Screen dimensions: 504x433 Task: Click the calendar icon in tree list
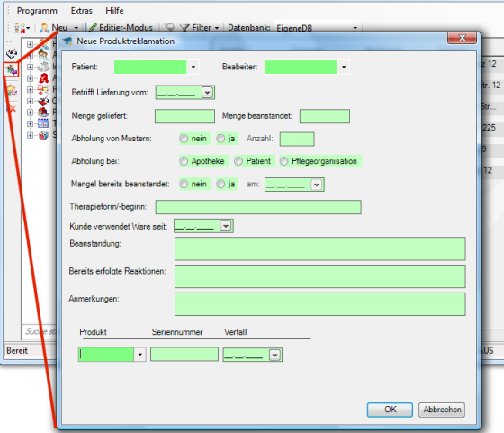[43, 123]
